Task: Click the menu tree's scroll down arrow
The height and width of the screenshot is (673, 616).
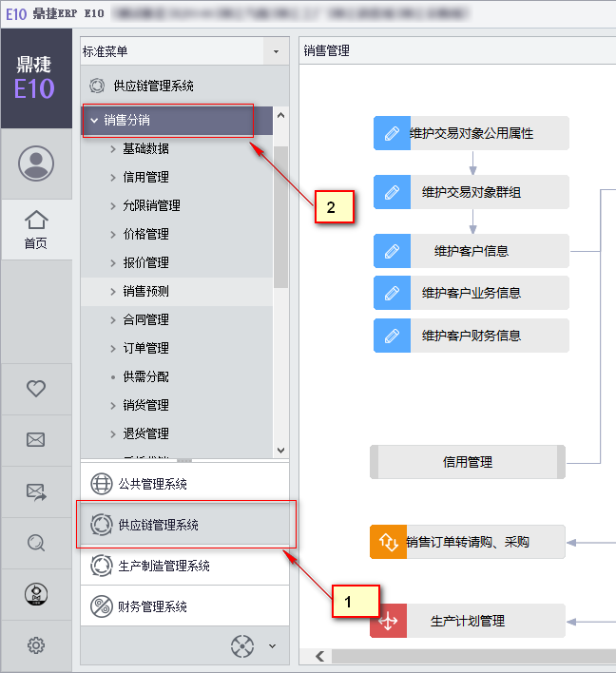Action: [x=280, y=451]
